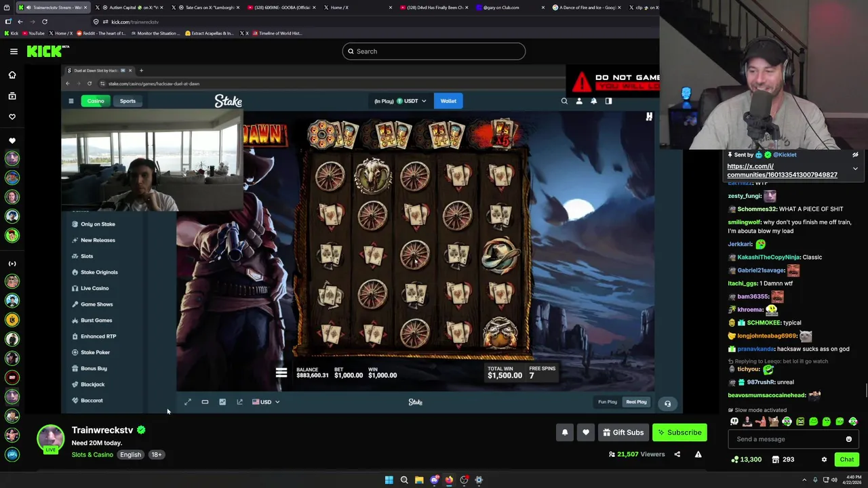Switch to the Autism Capital browser tab
868x488 pixels.
tap(131, 7)
